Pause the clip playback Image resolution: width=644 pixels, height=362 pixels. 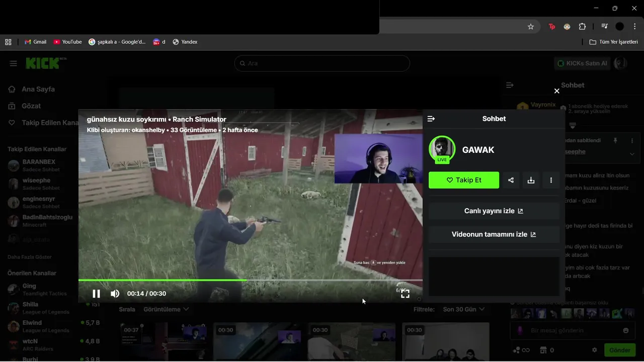(x=96, y=294)
